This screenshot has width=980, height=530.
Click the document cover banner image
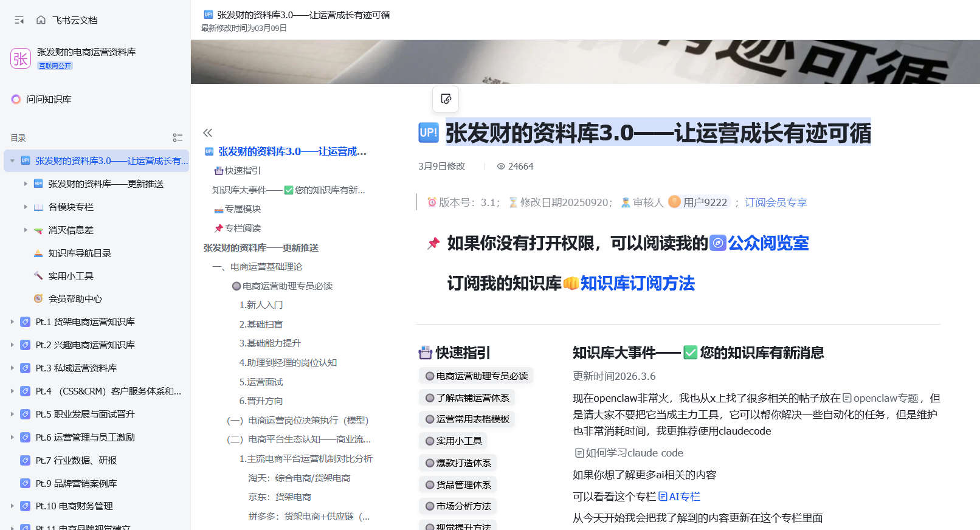(x=585, y=61)
